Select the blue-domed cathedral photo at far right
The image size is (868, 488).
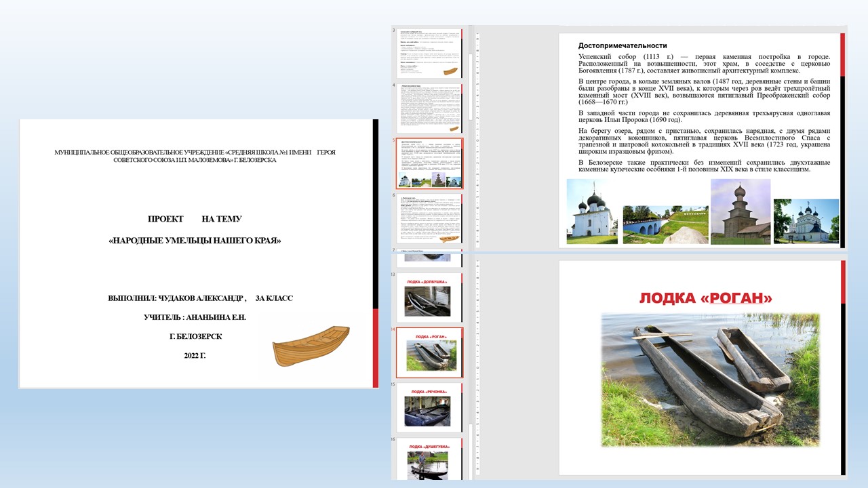(x=806, y=220)
